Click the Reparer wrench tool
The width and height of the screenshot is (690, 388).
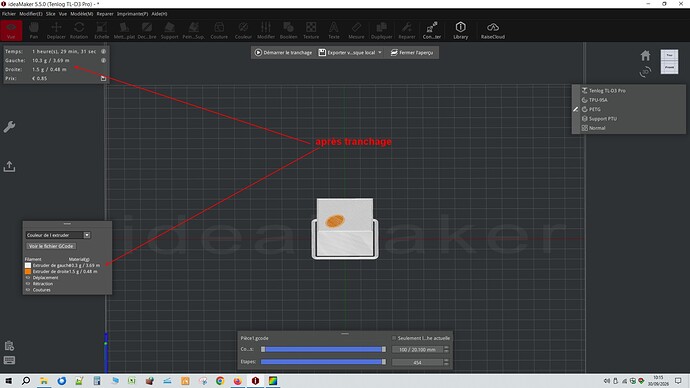pos(407,30)
